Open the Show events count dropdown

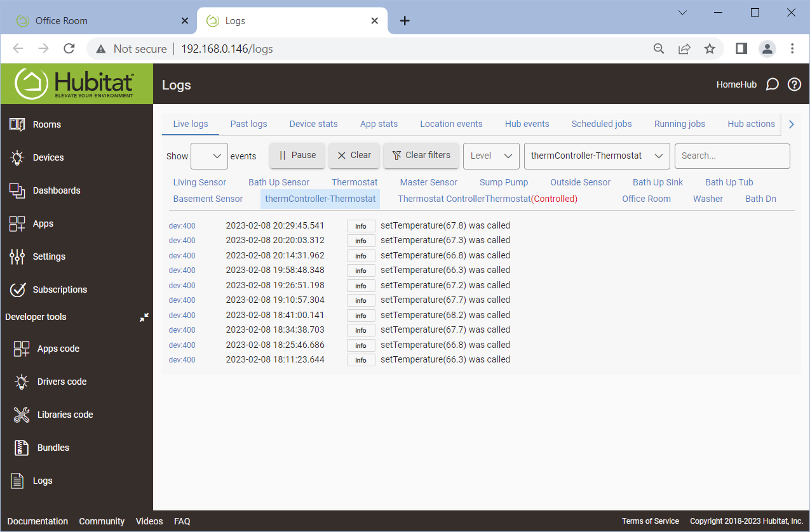pyautogui.click(x=209, y=156)
